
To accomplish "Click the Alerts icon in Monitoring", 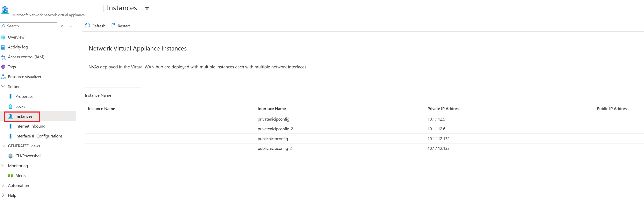I will (x=10, y=176).
